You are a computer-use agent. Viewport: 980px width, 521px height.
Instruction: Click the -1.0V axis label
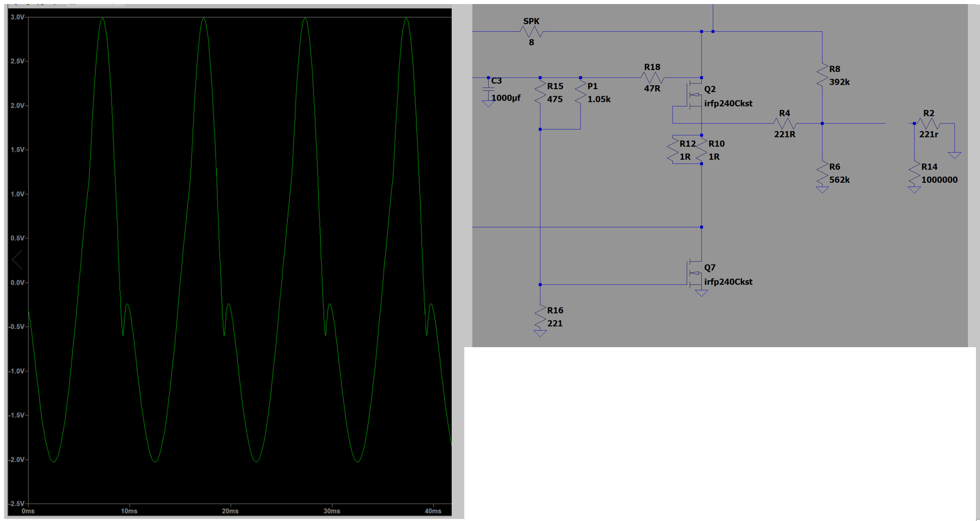coord(16,371)
